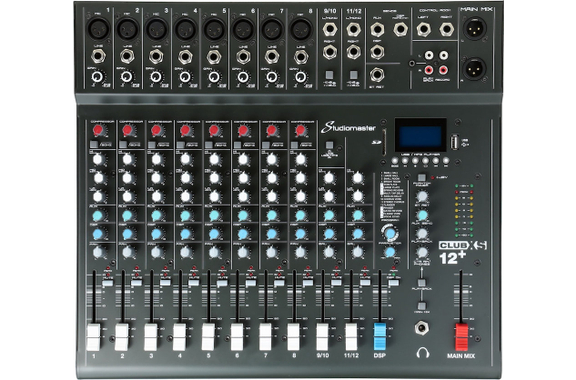576x380 pixels.
Task: Toggle the channel 6 MUTE button
Action: click(x=251, y=283)
